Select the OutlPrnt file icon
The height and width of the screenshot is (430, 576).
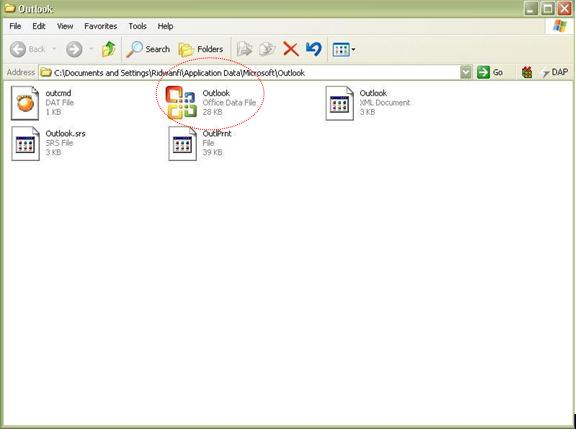[183, 144]
